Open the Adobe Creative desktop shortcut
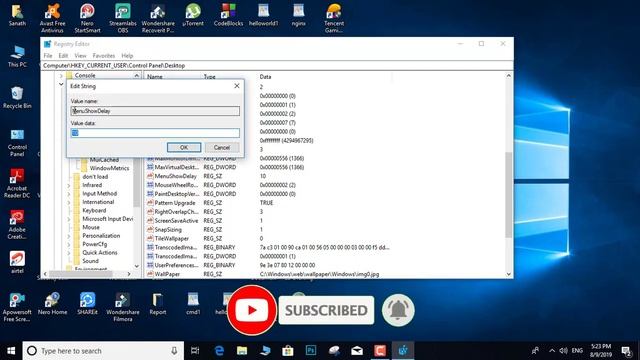Image resolution: width=640 pixels, height=360 pixels. pyautogui.click(x=17, y=225)
